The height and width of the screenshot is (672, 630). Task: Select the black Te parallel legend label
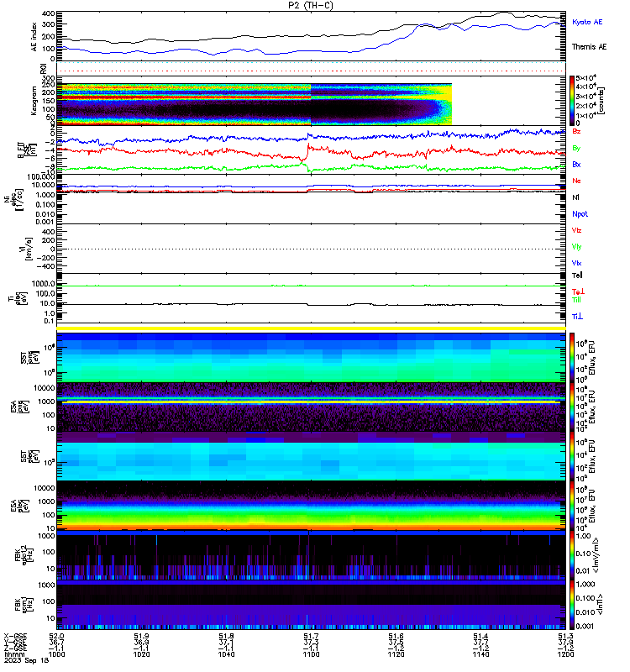577,276
